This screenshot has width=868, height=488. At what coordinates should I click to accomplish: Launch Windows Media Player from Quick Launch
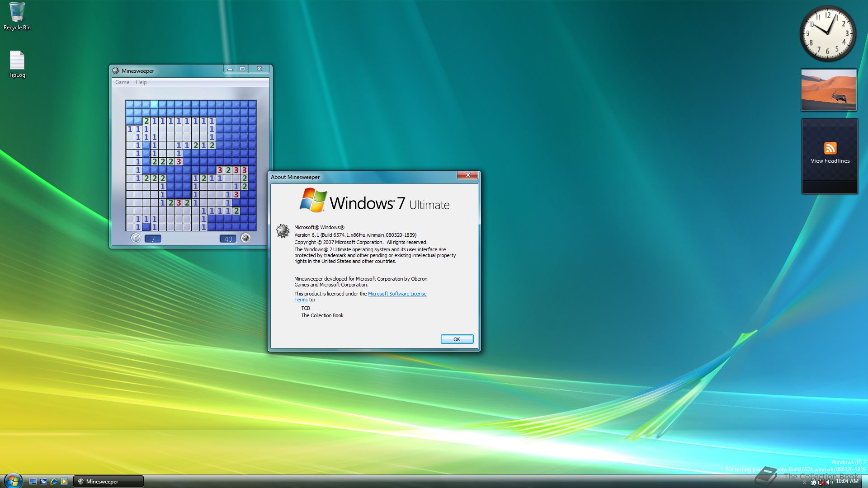point(64,482)
